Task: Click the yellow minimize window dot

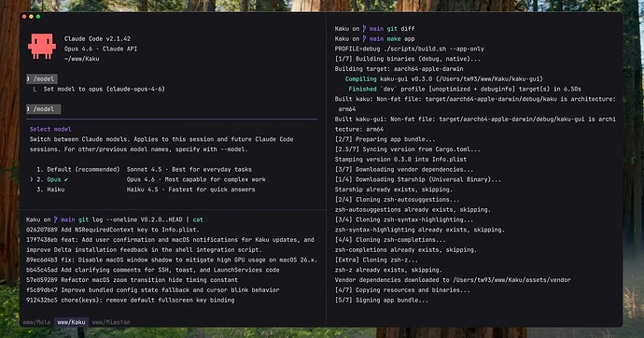Action: click(31, 17)
